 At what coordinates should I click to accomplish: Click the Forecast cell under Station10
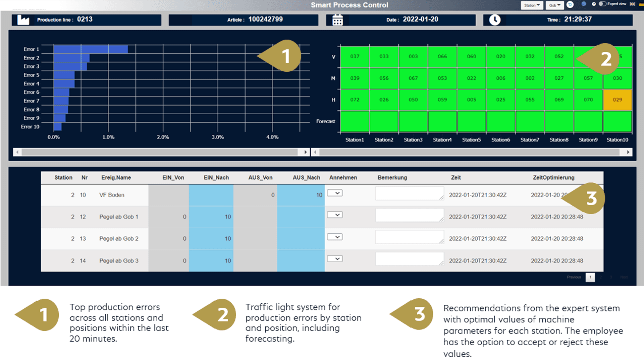[x=618, y=121]
